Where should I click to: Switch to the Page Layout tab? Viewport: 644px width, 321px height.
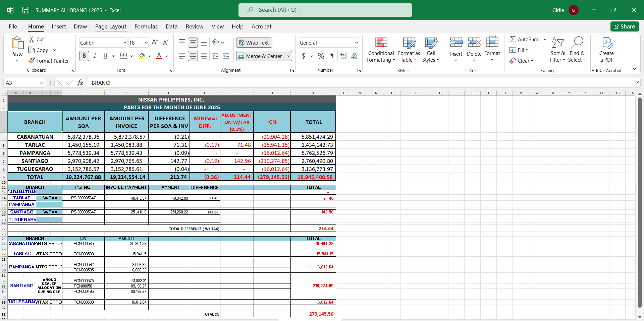click(x=111, y=26)
